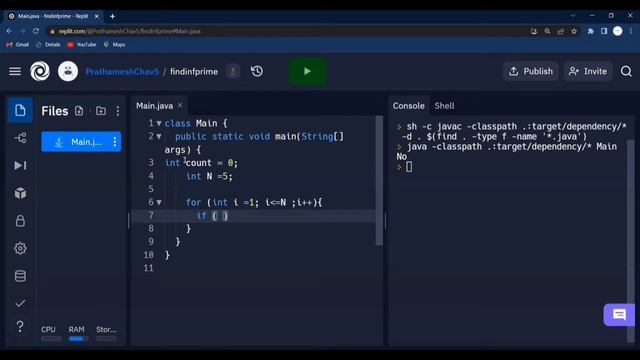Click the repl info badge beside findinfprime

233,71
